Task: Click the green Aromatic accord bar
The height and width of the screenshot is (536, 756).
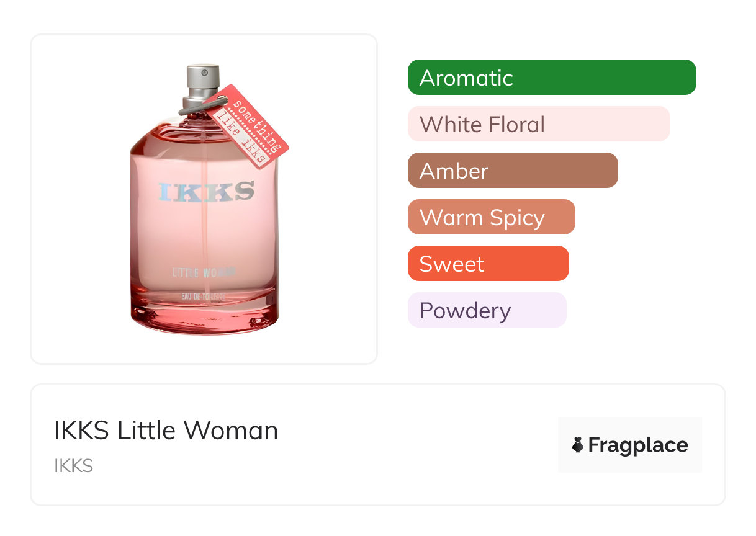Action: pyautogui.click(x=551, y=78)
